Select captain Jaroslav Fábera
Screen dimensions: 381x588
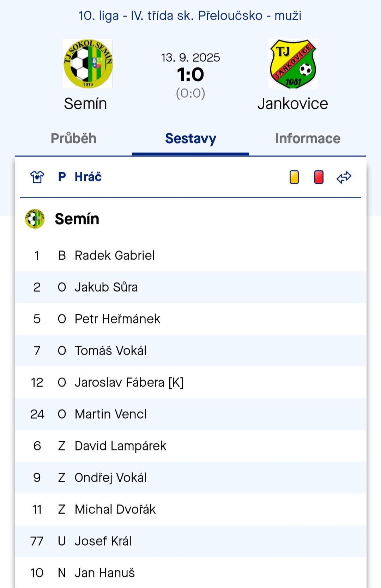click(x=129, y=382)
